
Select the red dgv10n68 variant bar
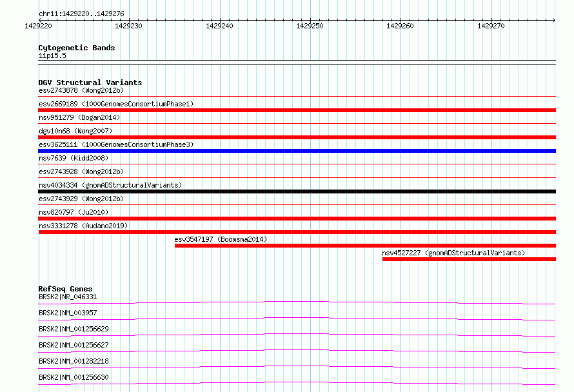pyautogui.click(x=297, y=137)
